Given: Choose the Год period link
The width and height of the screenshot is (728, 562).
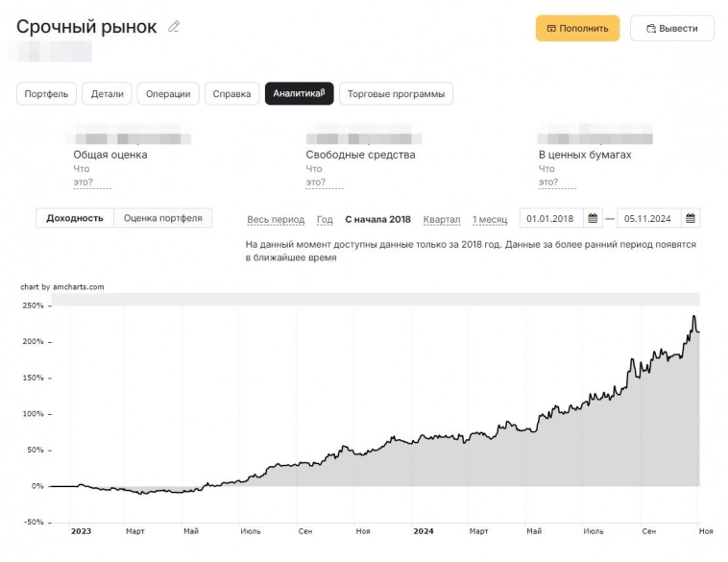Looking at the screenshot, I should (325, 219).
